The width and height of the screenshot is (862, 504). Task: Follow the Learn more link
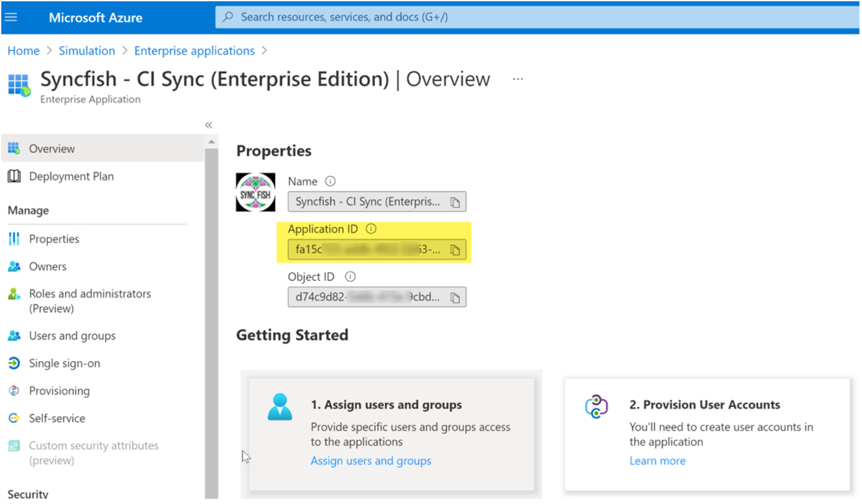[x=657, y=461]
